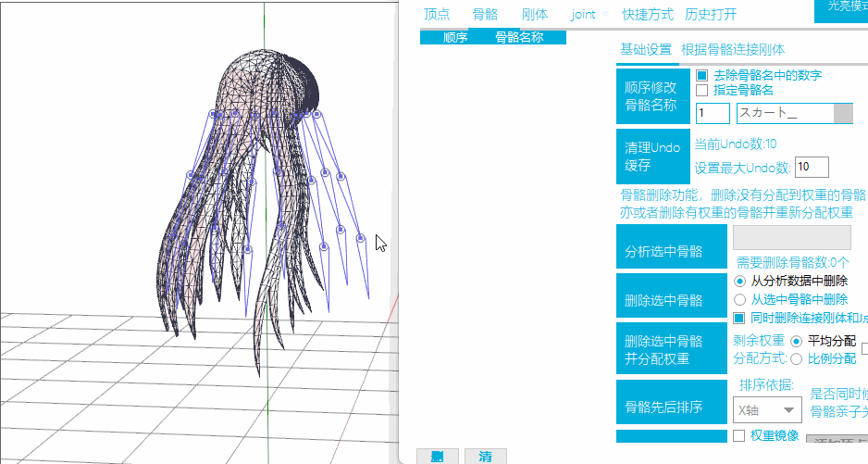Click the 清 clear button below list

[485, 457]
